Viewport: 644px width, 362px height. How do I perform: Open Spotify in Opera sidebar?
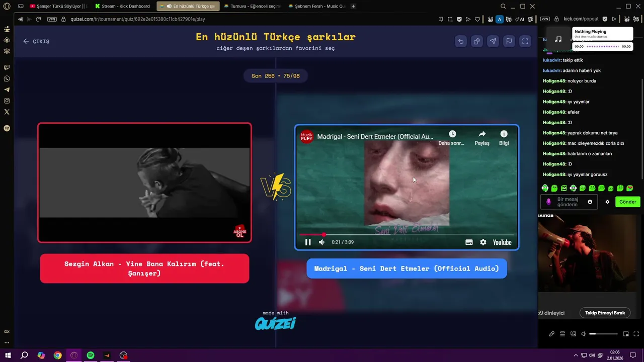7,128
